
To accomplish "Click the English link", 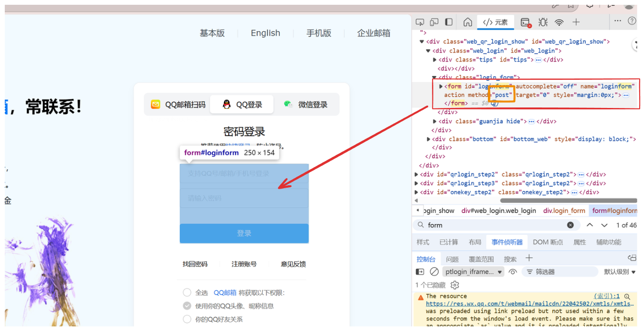I will [x=265, y=33].
